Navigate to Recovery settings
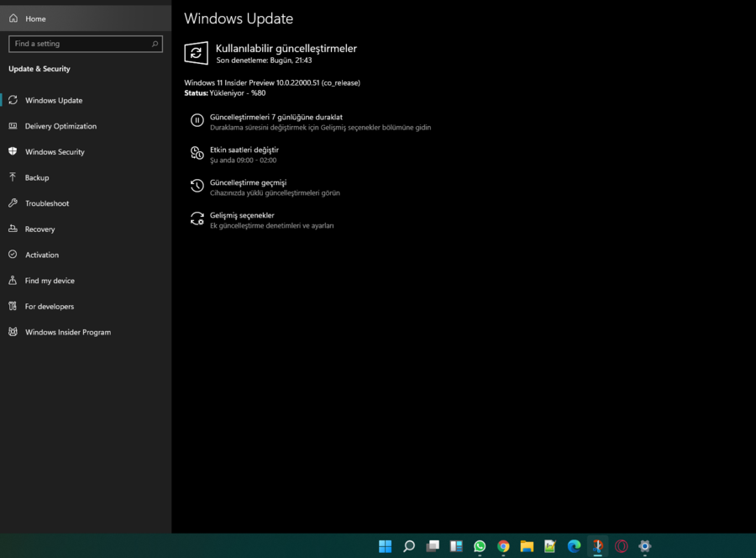 (x=39, y=229)
